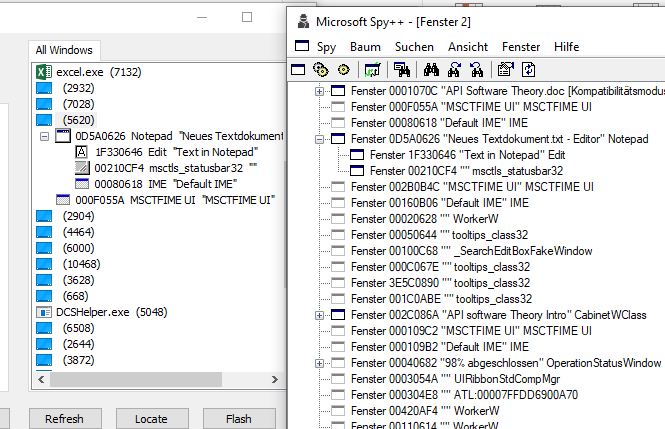Click the Find Next binoculars icon
The height and width of the screenshot is (429, 665).
tap(454, 70)
